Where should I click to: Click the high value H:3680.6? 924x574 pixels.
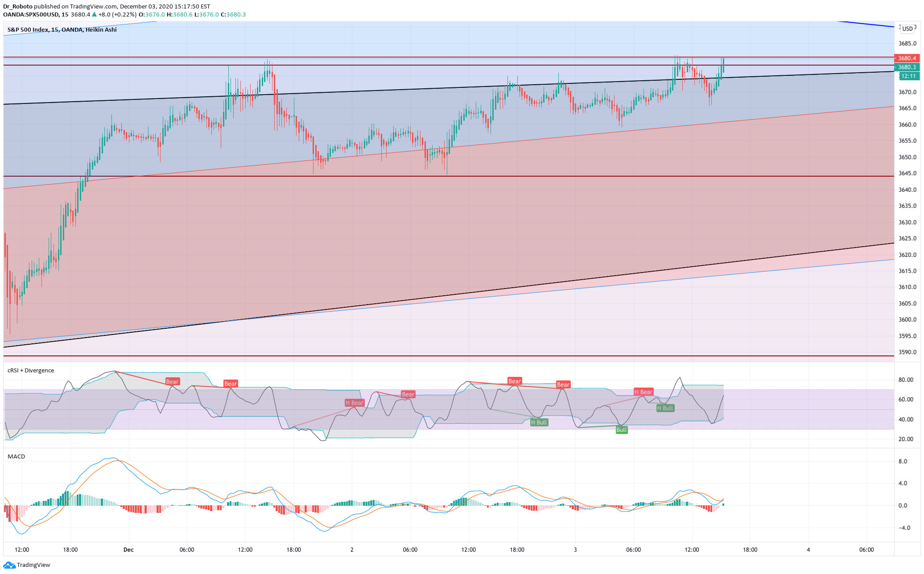tap(180, 15)
